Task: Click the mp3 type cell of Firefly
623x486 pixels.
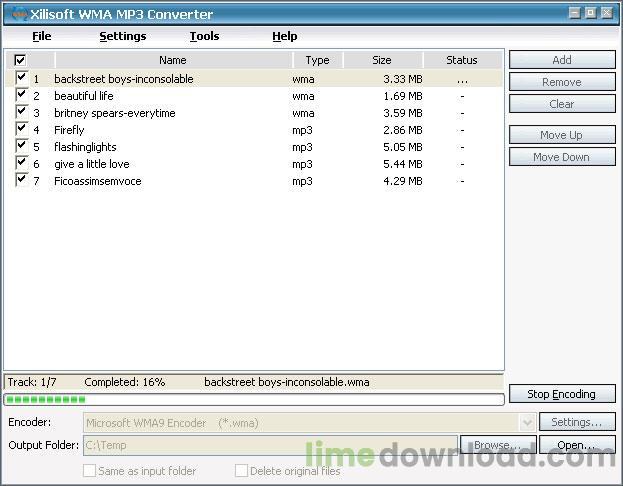Action: pos(302,131)
